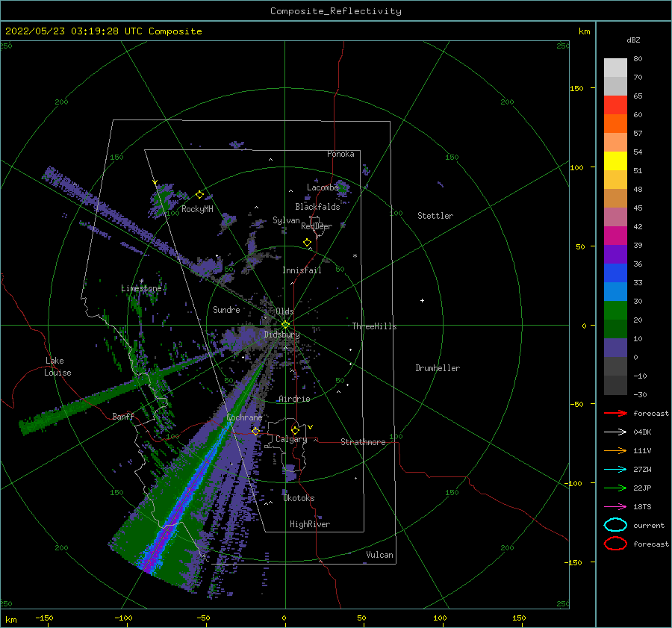Click the dBZ legend heading

[633, 40]
